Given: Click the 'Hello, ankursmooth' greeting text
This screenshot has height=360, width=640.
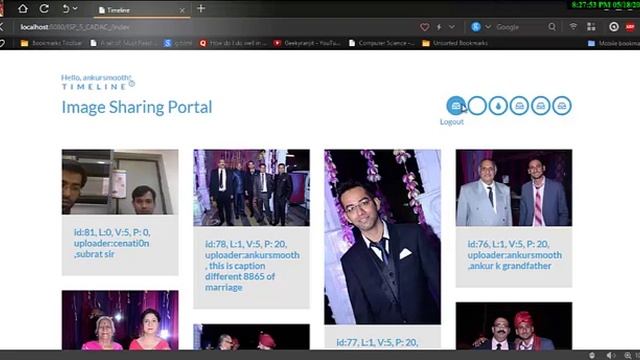Looking at the screenshot, I should click(96, 77).
